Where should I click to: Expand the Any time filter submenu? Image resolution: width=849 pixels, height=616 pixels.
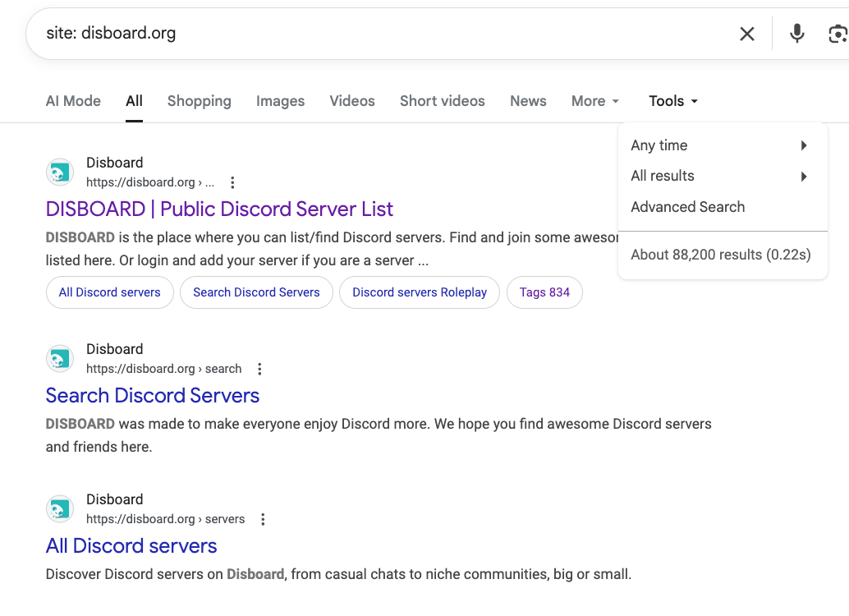[x=720, y=145]
